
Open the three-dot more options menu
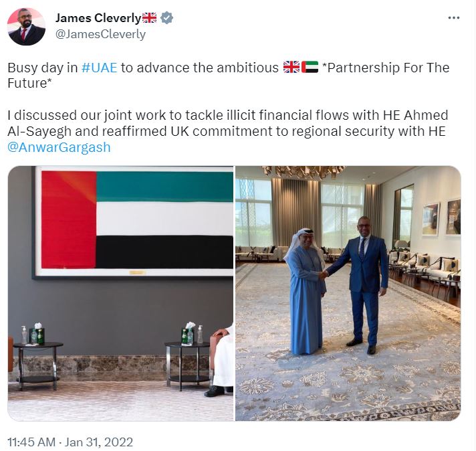point(454,18)
